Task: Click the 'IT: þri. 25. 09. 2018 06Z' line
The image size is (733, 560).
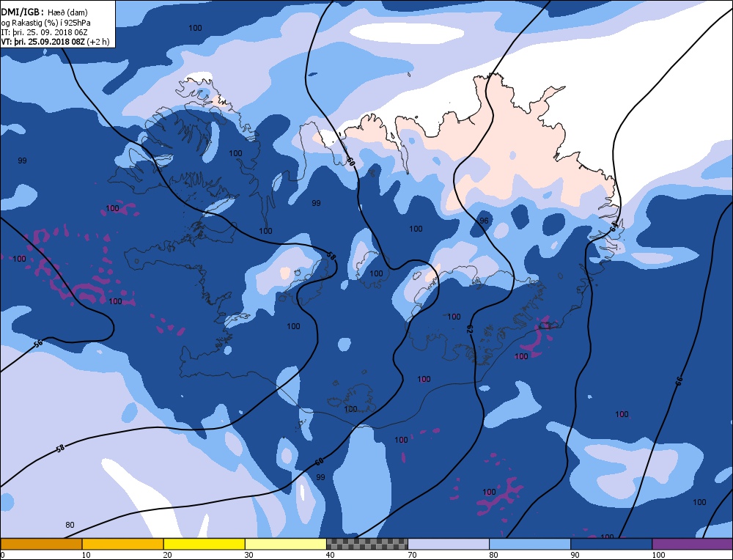Action: coord(44,32)
